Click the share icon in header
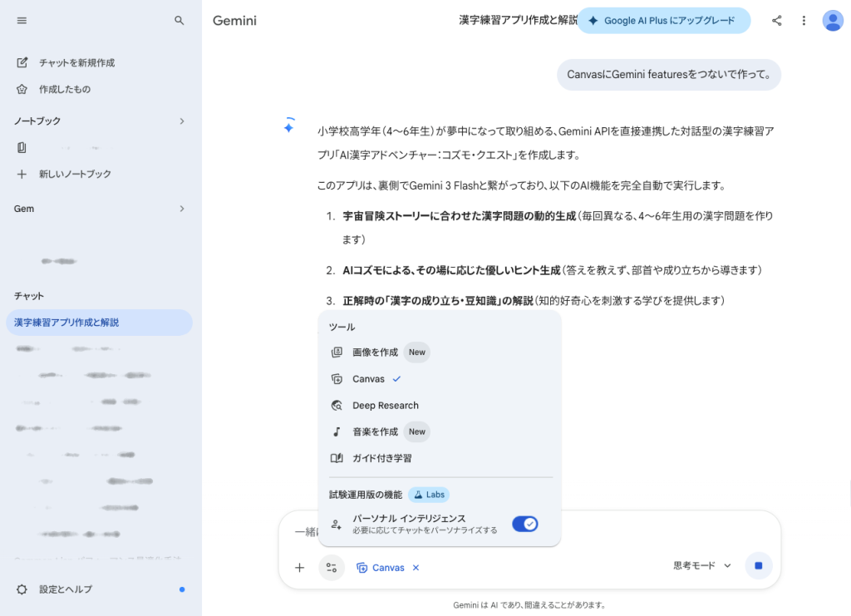 coord(777,21)
